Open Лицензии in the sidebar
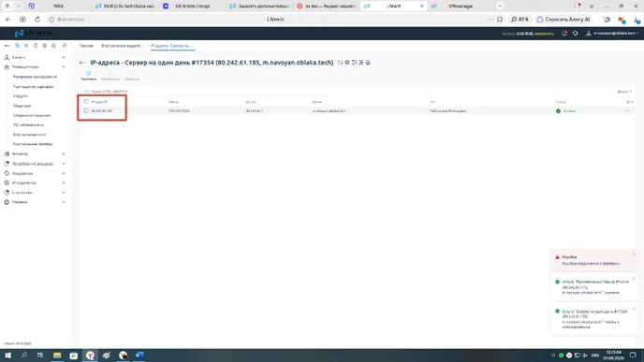This screenshot has width=644, height=362. point(22,106)
